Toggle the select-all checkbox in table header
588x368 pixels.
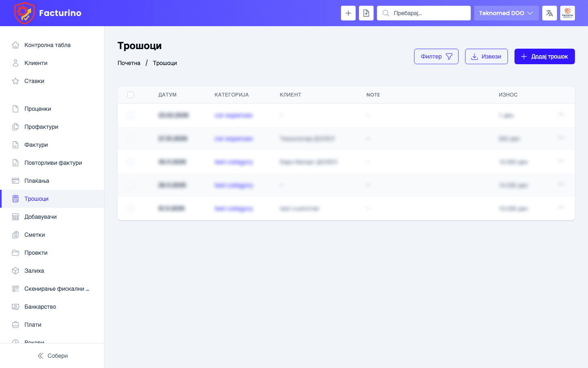click(x=131, y=95)
